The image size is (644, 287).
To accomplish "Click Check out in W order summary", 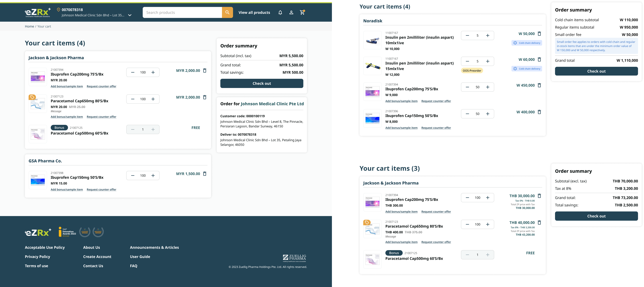I will point(597,71).
